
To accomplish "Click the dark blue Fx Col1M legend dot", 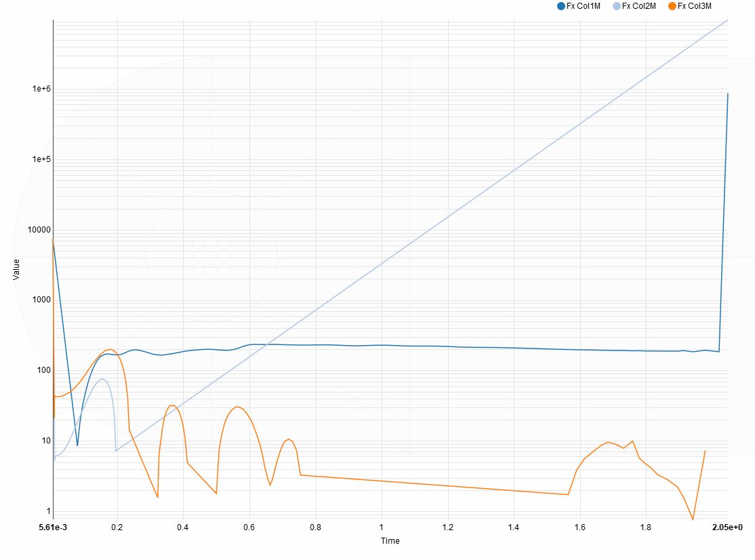I will tap(561, 6).
